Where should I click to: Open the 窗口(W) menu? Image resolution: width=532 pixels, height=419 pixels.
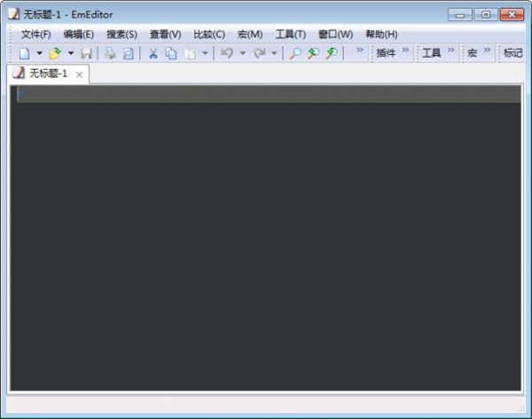point(335,35)
